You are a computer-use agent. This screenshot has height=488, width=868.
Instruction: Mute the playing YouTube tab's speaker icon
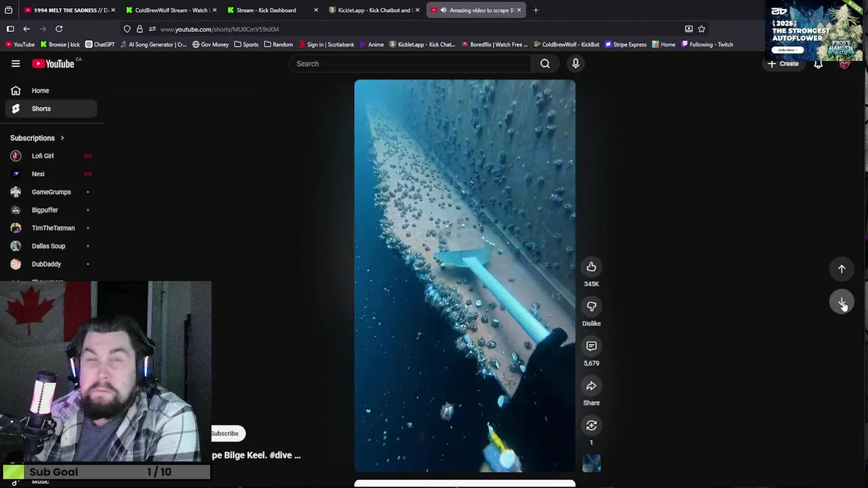coord(443,10)
